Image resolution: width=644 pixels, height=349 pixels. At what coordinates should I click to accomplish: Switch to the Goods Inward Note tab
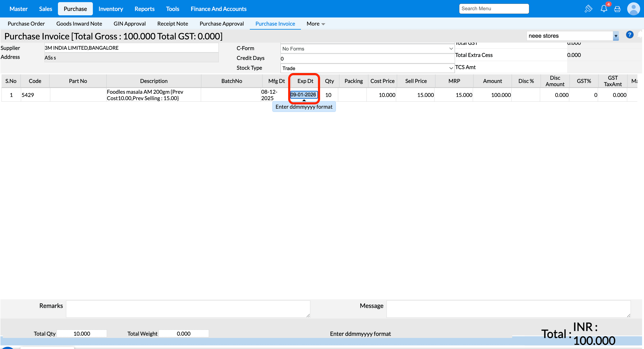click(79, 24)
